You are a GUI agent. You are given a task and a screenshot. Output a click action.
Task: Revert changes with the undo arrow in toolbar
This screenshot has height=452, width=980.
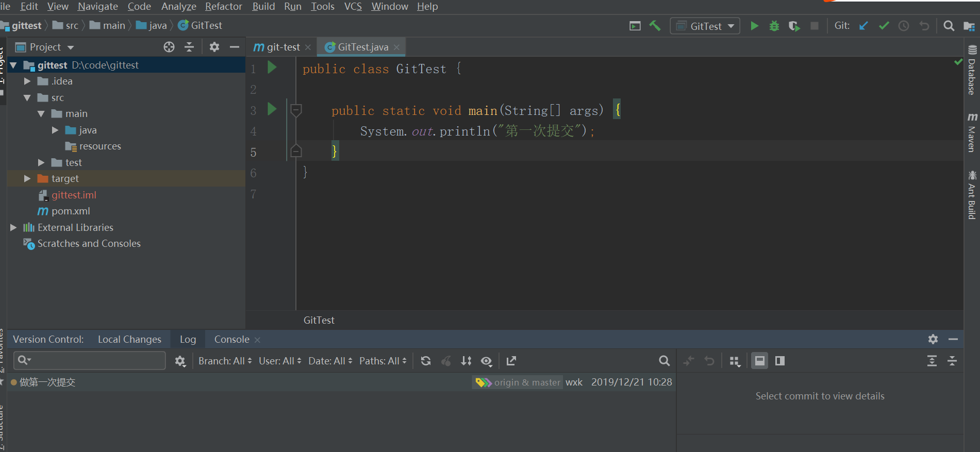click(x=924, y=26)
